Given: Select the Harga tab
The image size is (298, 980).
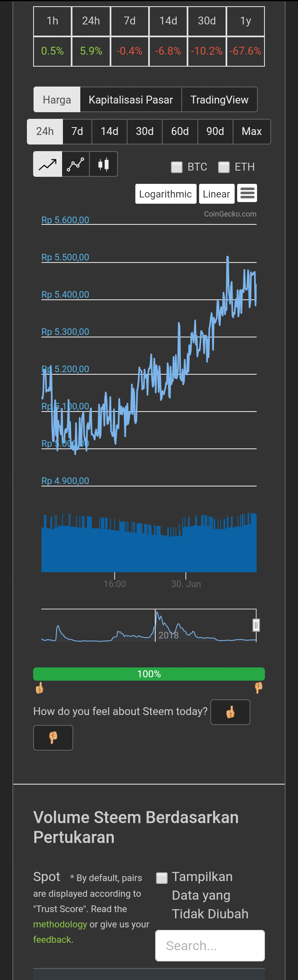Looking at the screenshot, I should pyautogui.click(x=57, y=100).
